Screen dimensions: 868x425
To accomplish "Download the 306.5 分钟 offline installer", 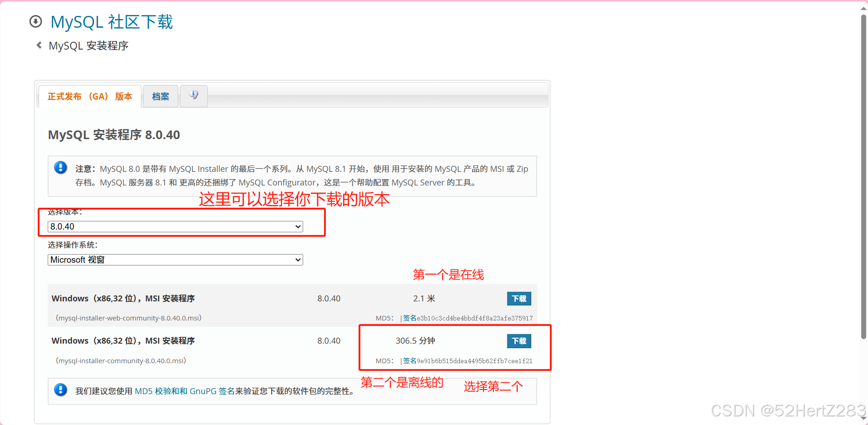I will pos(519,341).
